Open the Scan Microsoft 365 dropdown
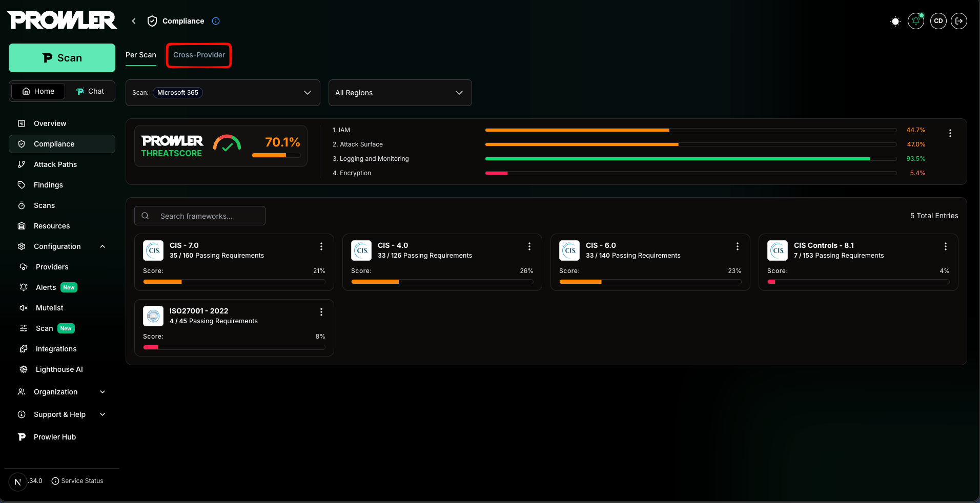Viewport: 980px width, 503px height. coord(223,93)
